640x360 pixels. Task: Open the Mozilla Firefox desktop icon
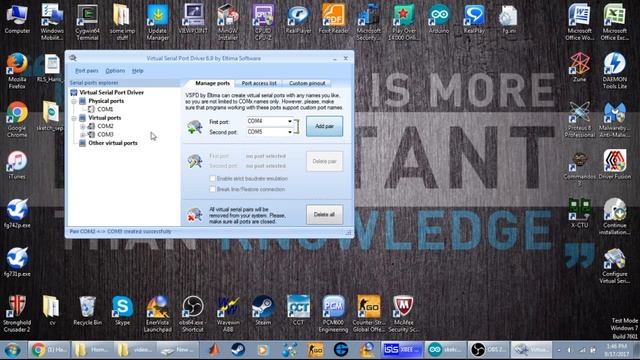17,71
